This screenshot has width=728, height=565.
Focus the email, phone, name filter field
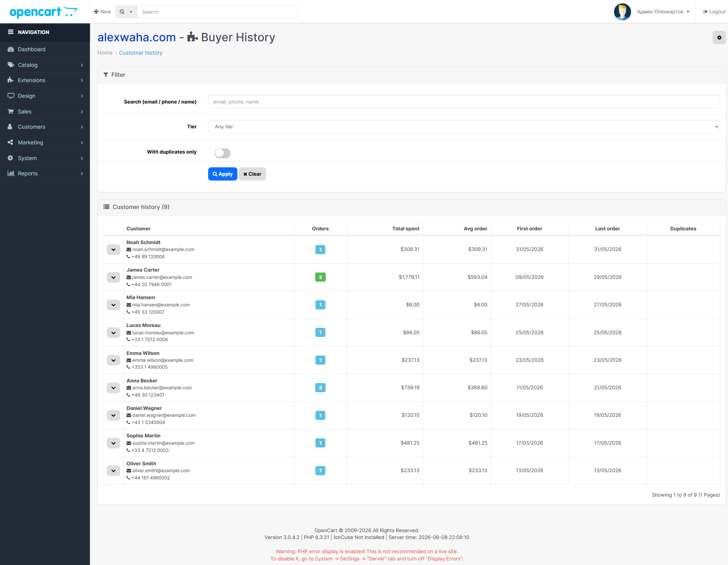pyautogui.click(x=464, y=102)
